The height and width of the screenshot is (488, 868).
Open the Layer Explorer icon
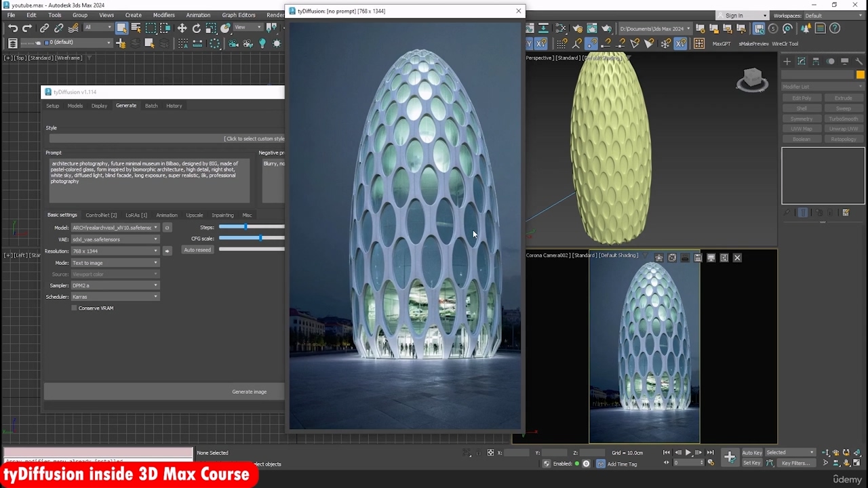[12, 43]
